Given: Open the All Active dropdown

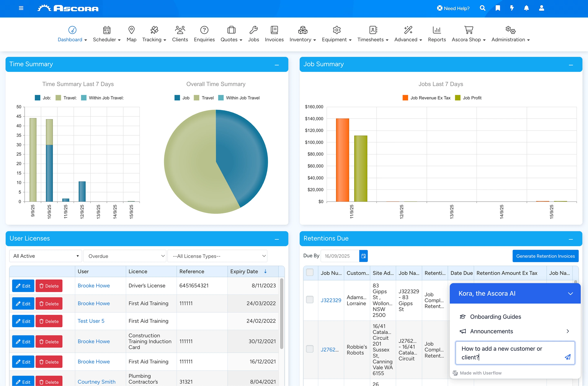Looking at the screenshot, I should tap(46, 256).
